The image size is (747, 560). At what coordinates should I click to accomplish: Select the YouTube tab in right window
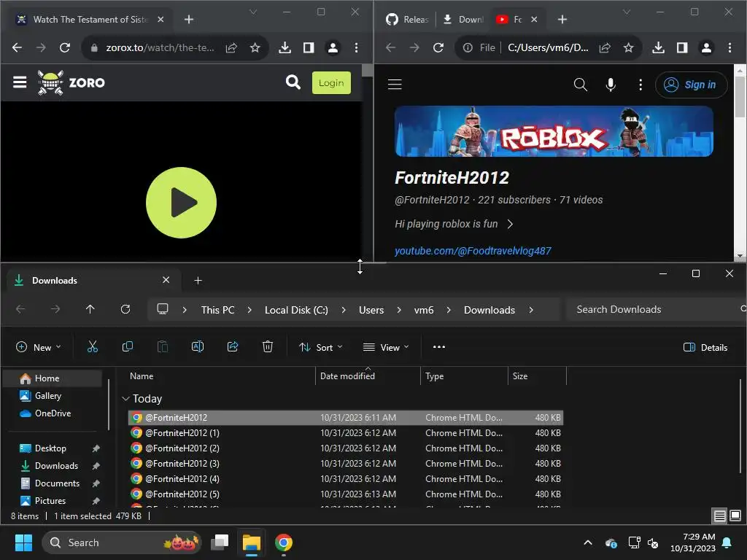[x=510, y=20]
